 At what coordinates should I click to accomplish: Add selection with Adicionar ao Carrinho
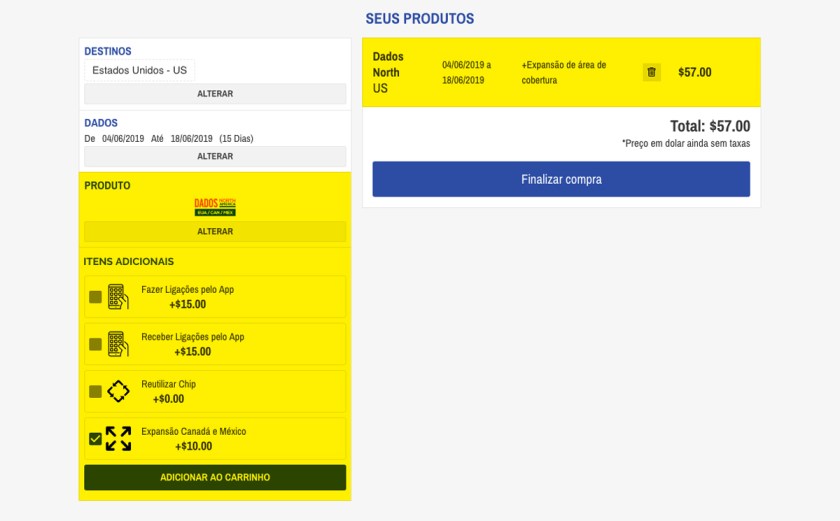[x=215, y=477]
